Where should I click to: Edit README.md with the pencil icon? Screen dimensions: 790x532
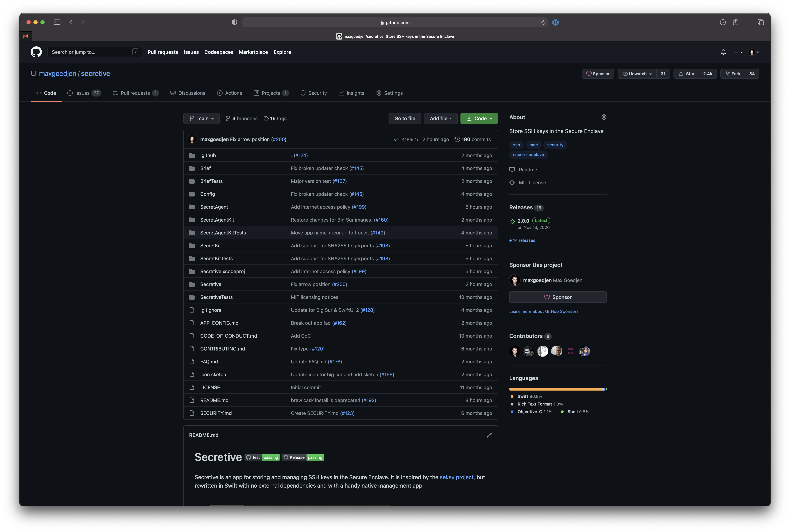click(489, 435)
